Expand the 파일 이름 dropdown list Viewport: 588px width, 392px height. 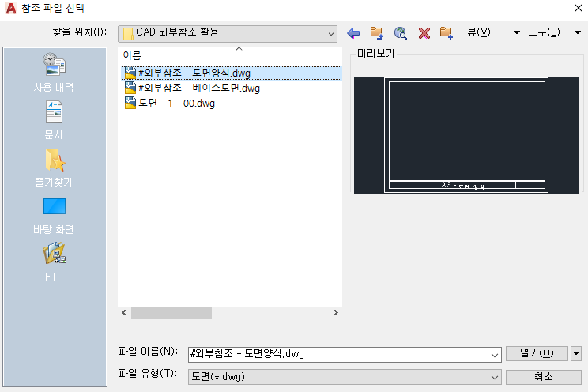click(495, 355)
